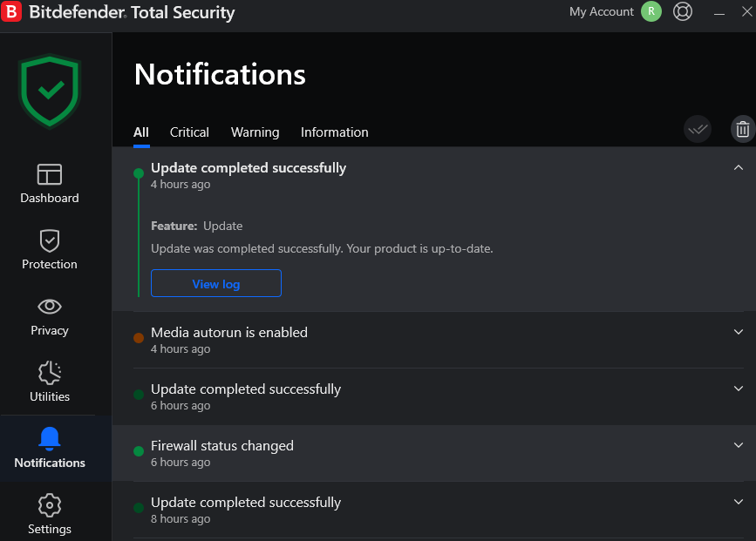756x541 pixels.
Task: Click the View log button
Action: click(216, 283)
